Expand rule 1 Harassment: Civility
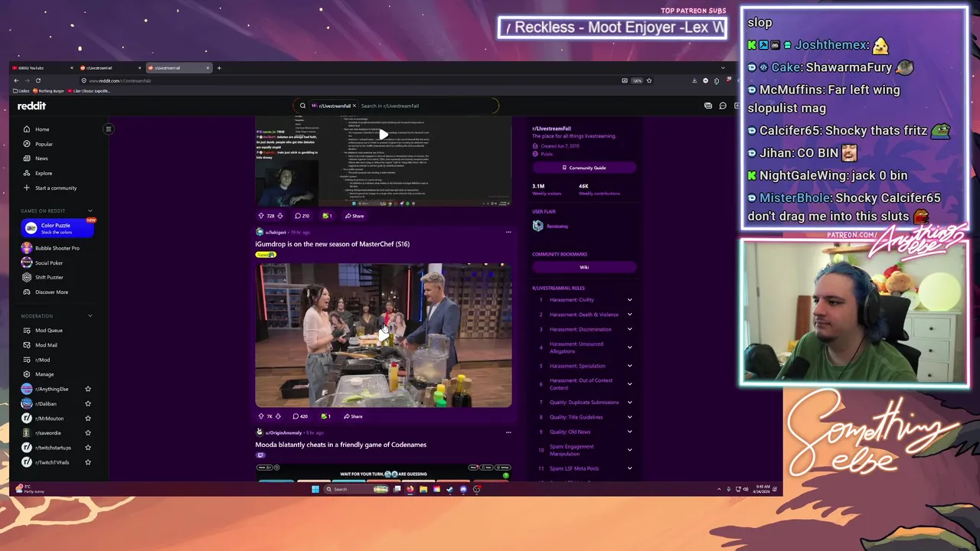Image resolution: width=980 pixels, height=551 pixels. pos(629,300)
